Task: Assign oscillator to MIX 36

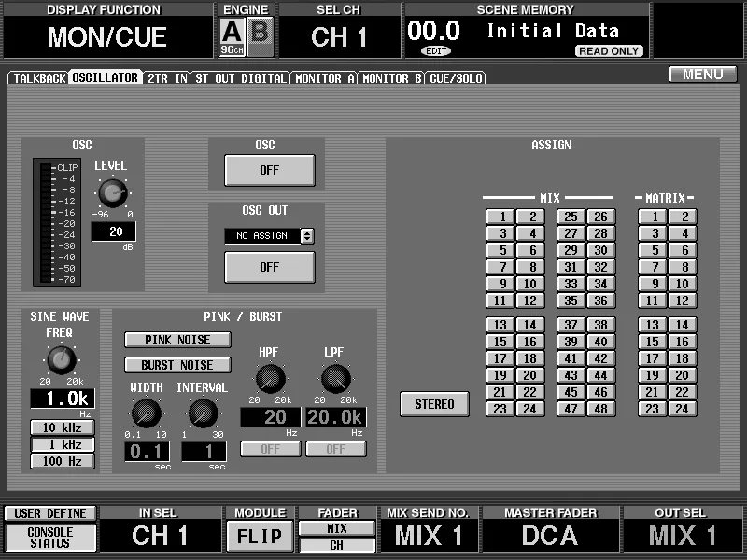Action: coord(600,301)
